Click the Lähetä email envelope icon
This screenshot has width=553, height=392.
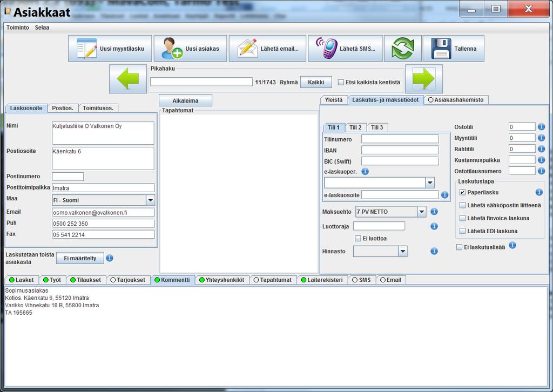click(x=247, y=48)
